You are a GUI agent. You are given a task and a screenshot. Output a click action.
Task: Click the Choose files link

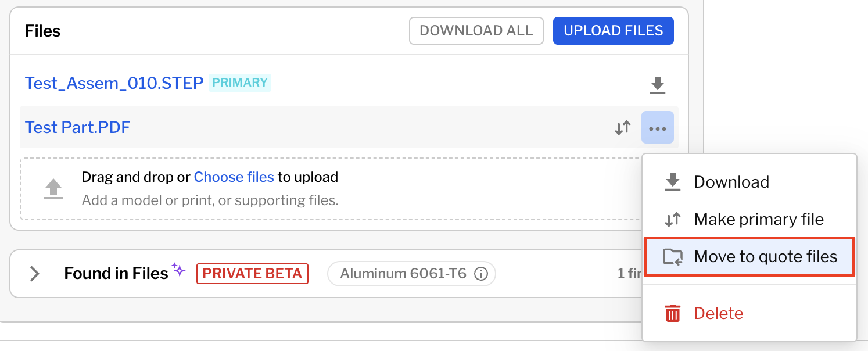pyautogui.click(x=234, y=177)
